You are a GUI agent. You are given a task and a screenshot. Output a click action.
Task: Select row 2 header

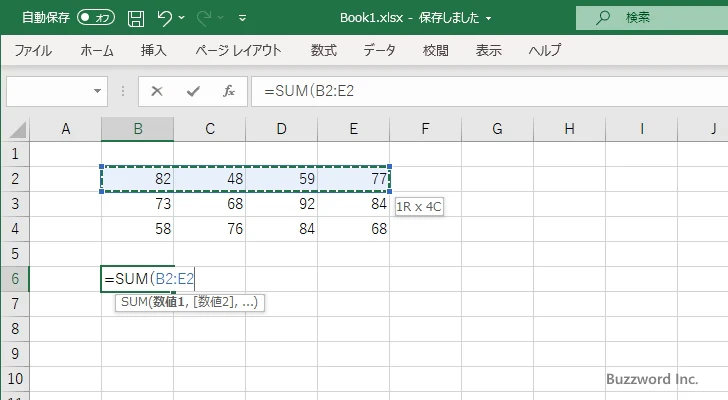(15, 179)
